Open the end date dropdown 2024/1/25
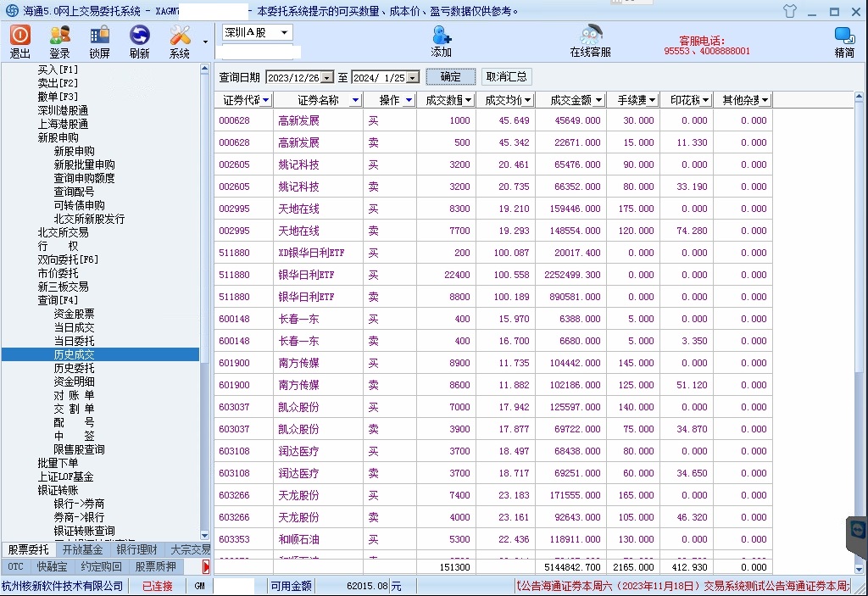Viewport: 868px width, 596px height. 413,78
